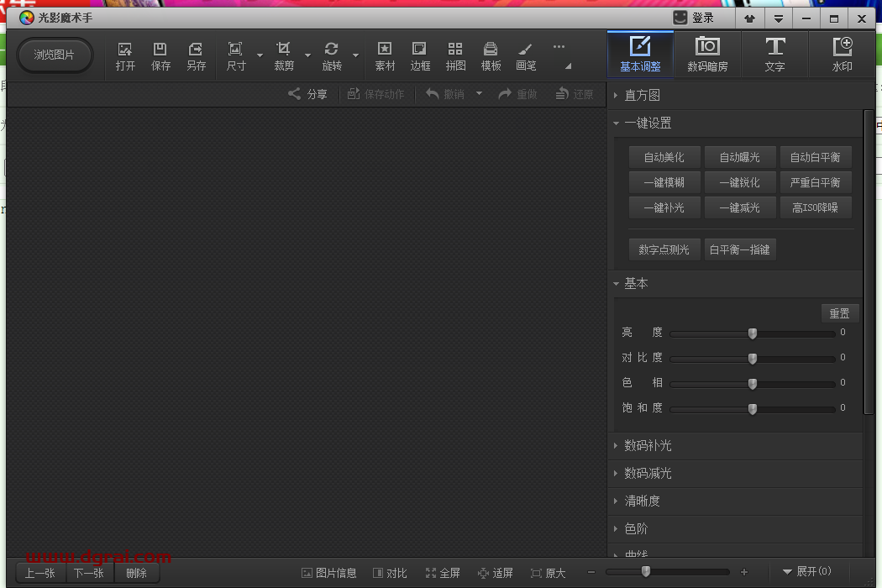Open the Templates (模板) tool
Image resolution: width=882 pixels, height=588 pixels.
point(491,55)
